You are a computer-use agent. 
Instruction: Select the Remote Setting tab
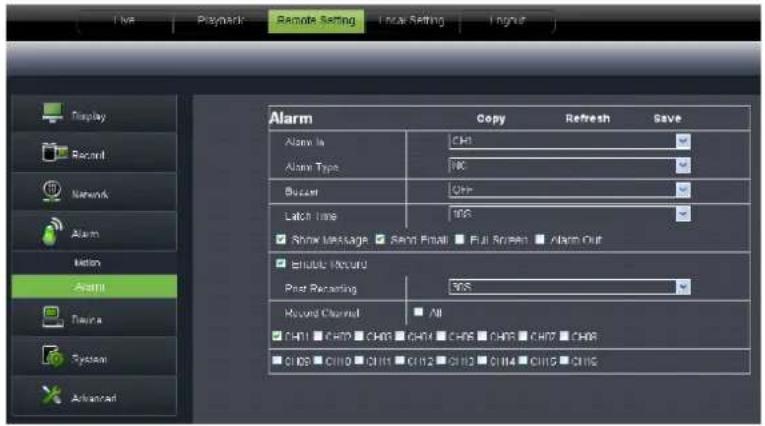[x=316, y=20]
